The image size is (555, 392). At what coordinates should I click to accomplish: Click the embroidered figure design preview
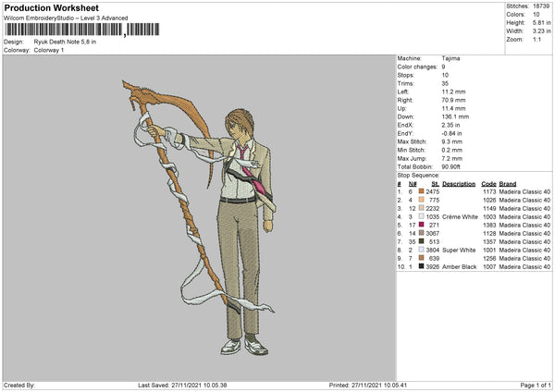click(199, 218)
